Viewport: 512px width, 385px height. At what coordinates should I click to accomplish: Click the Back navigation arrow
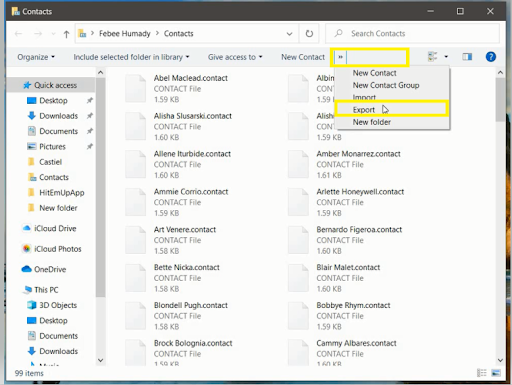19,34
